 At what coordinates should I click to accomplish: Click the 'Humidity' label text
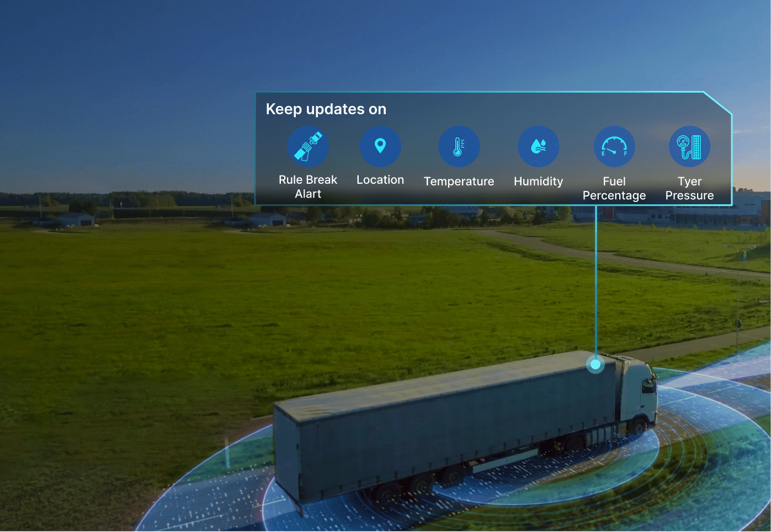[538, 182]
